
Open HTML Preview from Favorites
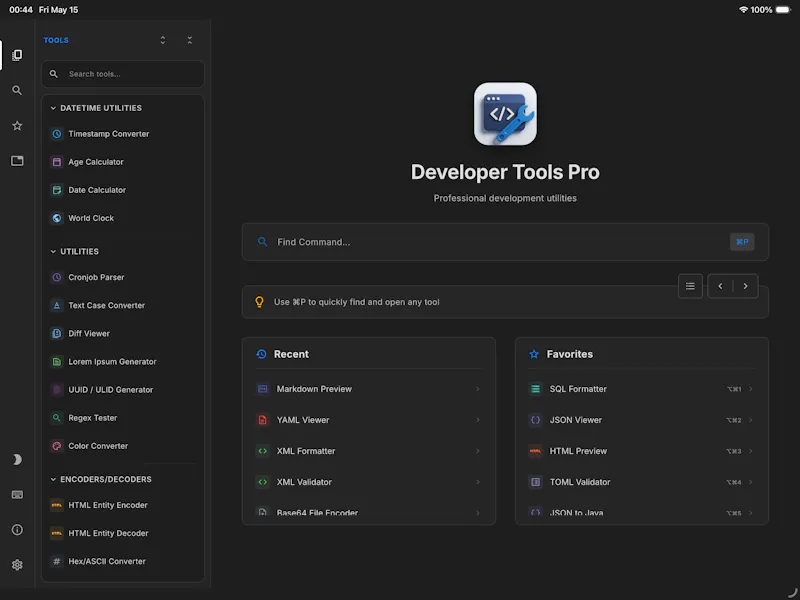click(641, 451)
